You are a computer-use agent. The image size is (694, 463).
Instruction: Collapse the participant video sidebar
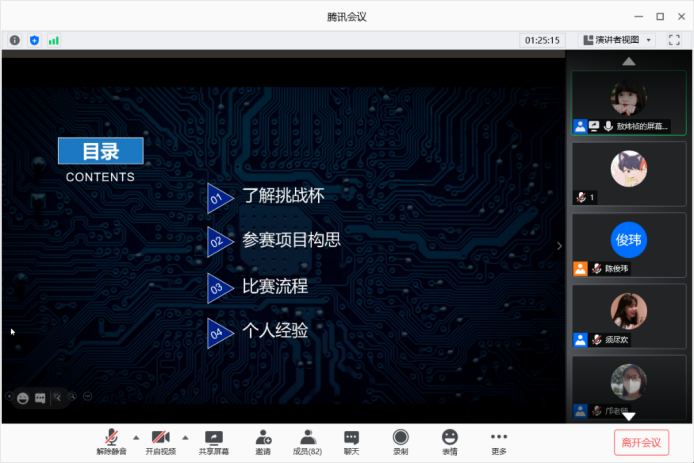pos(559,246)
